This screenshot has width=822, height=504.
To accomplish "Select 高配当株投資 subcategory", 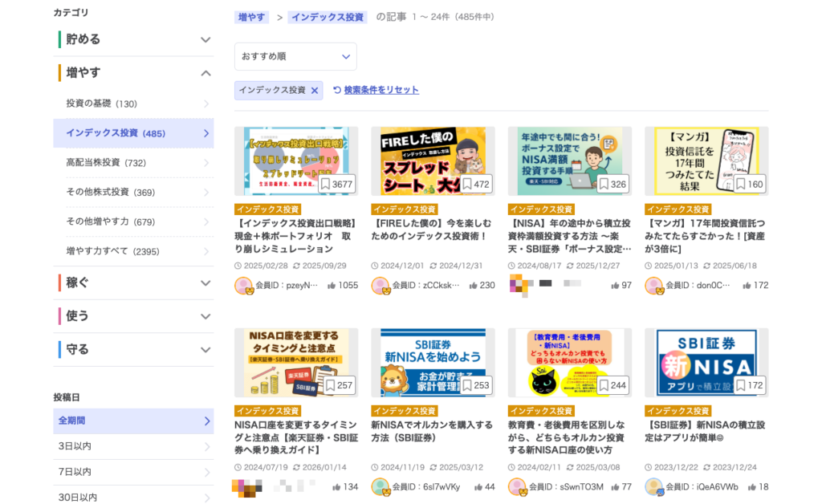I will pos(134,163).
